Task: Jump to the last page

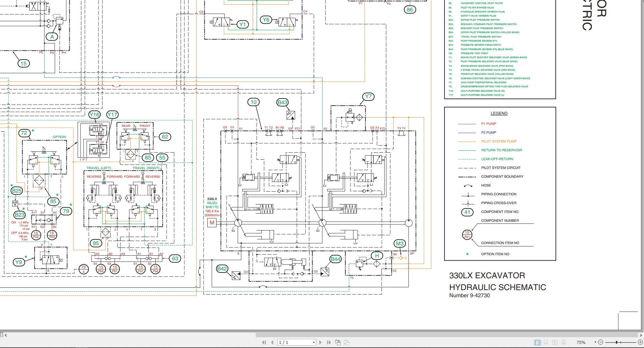Action: point(329,343)
